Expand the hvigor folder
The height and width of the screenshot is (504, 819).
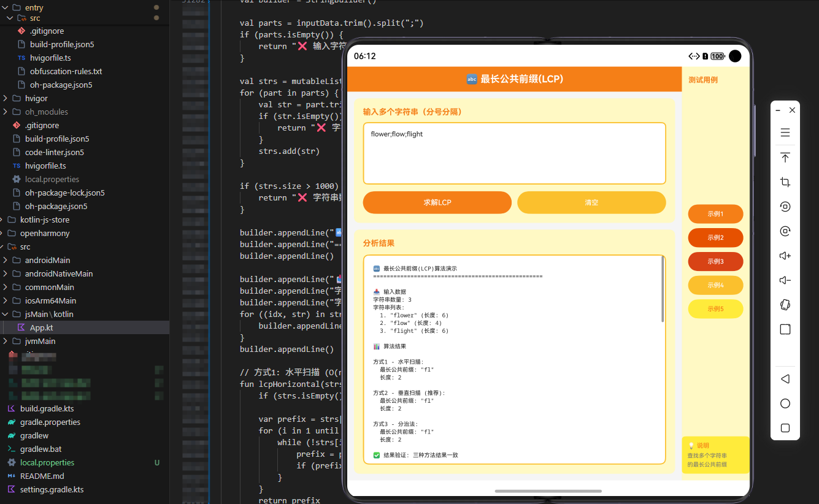pyautogui.click(x=5, y=98)
